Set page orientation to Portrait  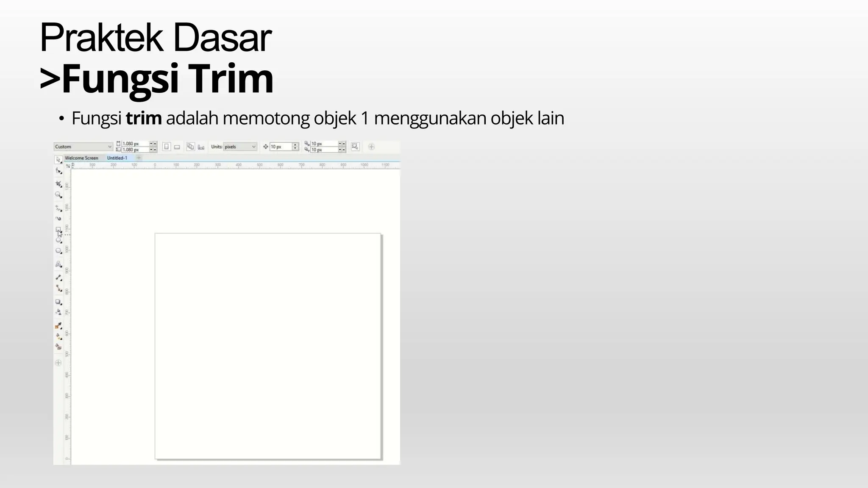click(167, 147)
